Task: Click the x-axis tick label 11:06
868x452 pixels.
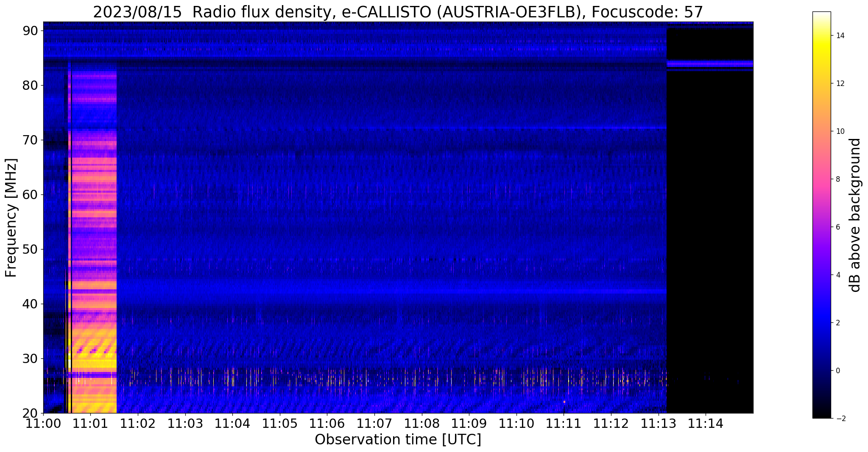Action: coord(327,423)
